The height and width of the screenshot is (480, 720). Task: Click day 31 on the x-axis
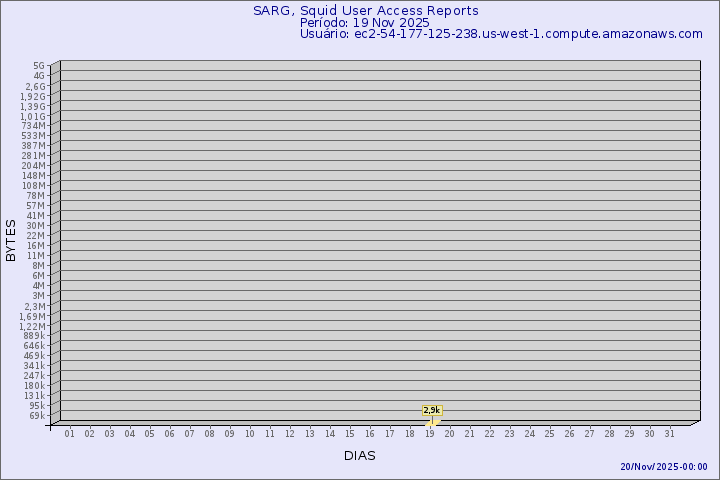click(669, 434)
